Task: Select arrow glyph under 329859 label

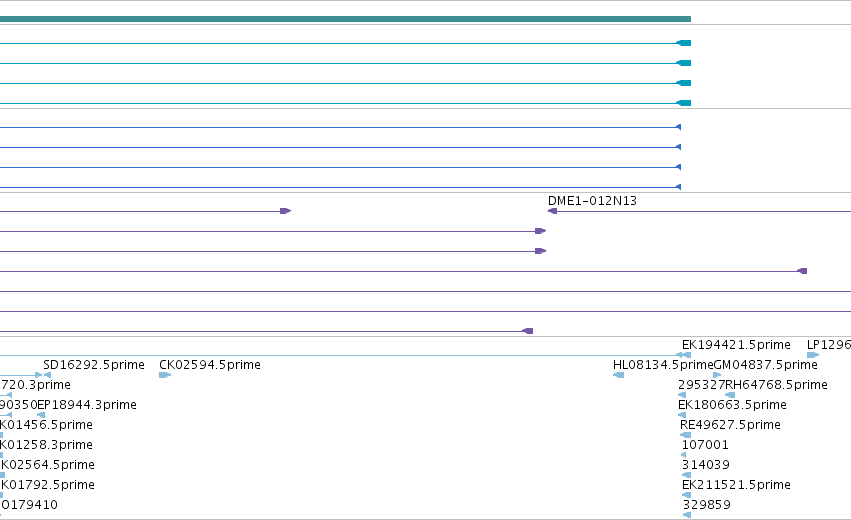Action: (687, 515)
